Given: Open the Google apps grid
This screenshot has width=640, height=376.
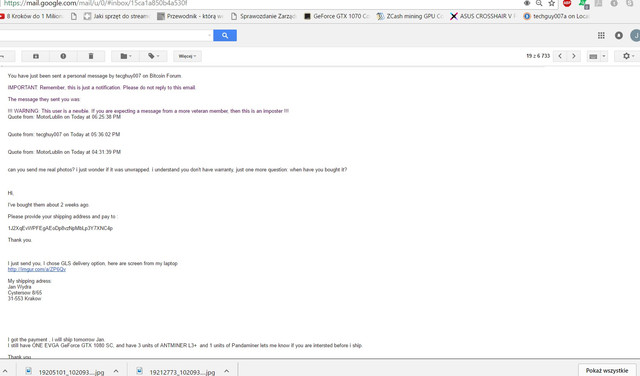Looking at the screenshot, I should 601,36.
